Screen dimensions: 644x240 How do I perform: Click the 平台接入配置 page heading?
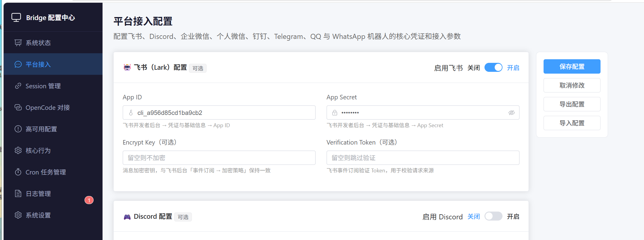tap(143, 21)
